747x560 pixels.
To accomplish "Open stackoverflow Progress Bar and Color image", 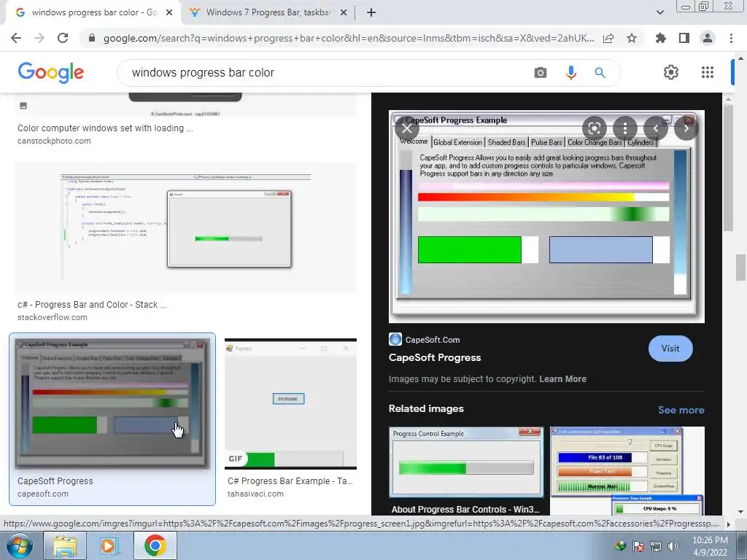I will coord(185,228).
